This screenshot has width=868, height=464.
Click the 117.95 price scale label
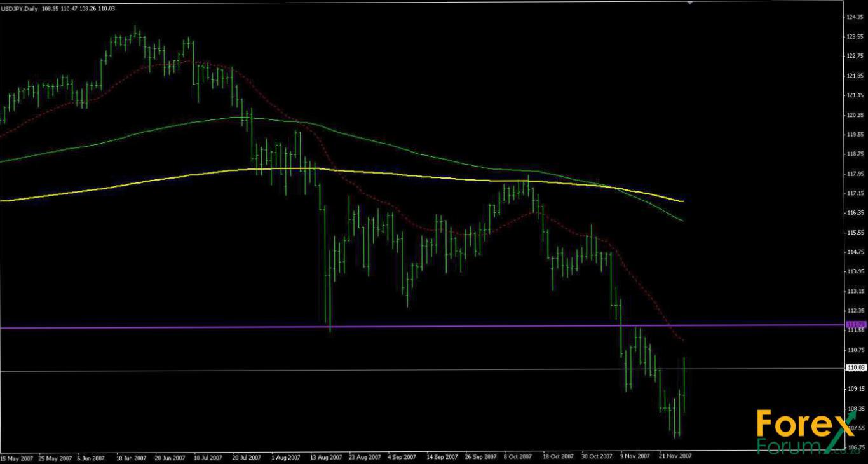[x=855, y=174]
